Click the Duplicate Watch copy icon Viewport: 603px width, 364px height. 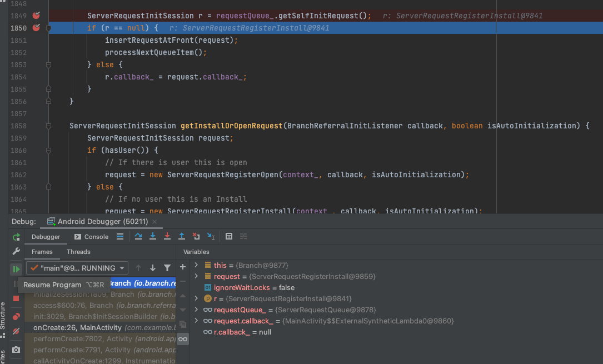tap(183, 324)
